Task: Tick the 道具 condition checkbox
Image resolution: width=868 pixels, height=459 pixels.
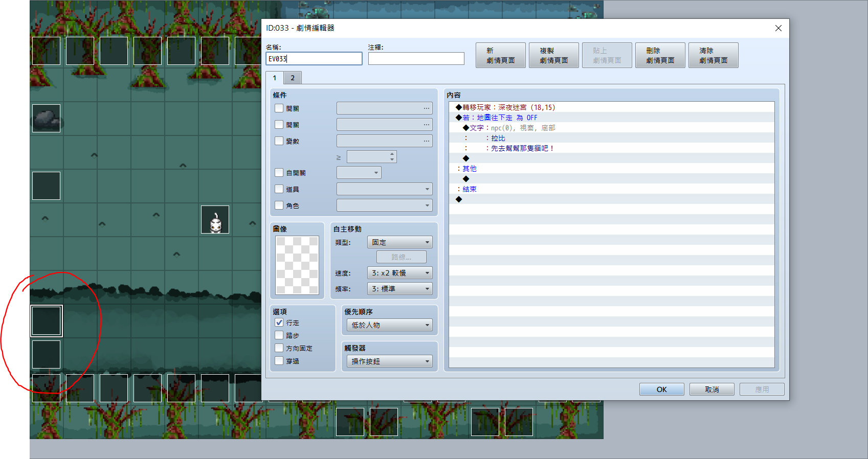Action: (279, 189)
